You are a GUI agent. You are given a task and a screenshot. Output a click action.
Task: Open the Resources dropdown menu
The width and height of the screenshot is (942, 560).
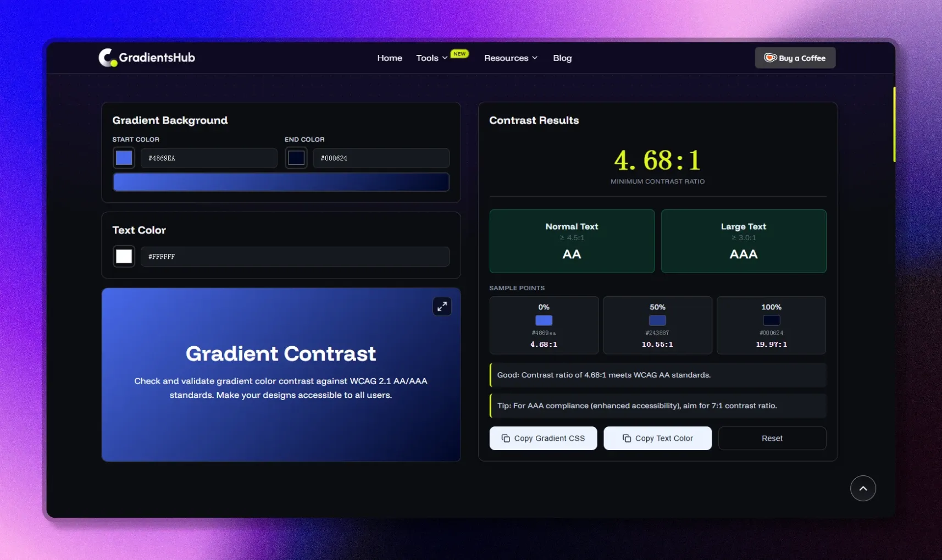coord(511,58)
